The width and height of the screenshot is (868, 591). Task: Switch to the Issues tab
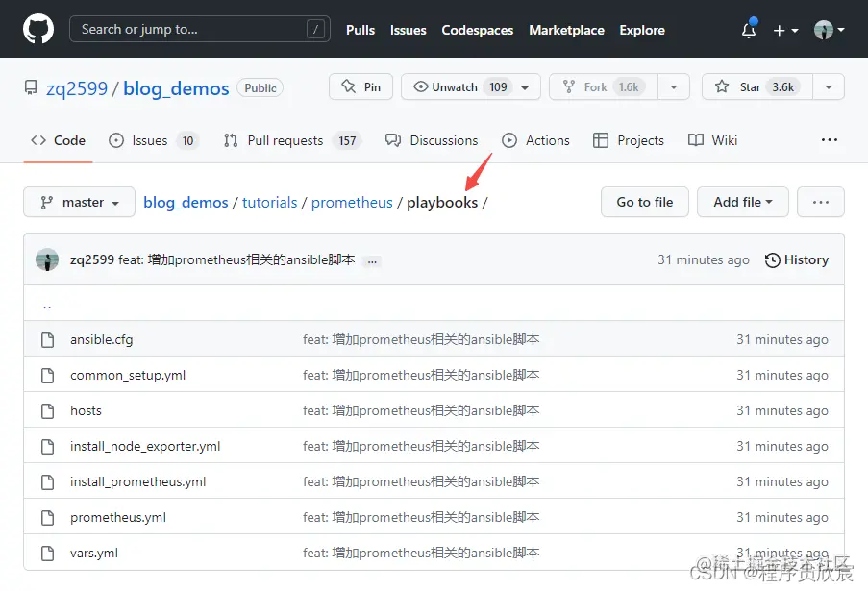(x=154, y=140)
